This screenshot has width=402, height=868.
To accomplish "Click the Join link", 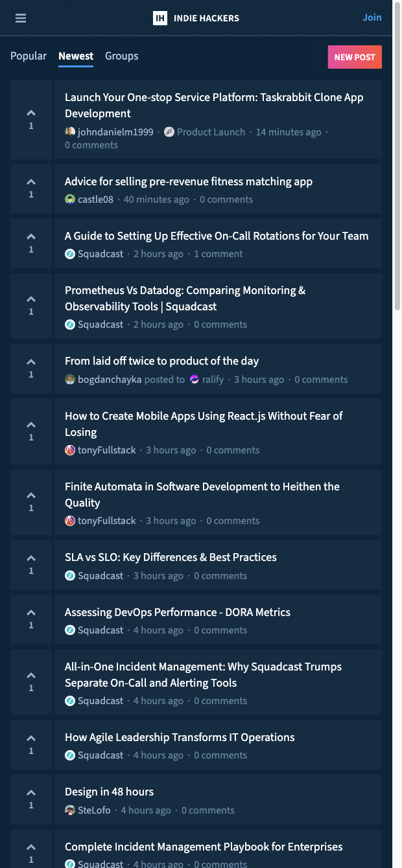I will click(x=372, y=17).
